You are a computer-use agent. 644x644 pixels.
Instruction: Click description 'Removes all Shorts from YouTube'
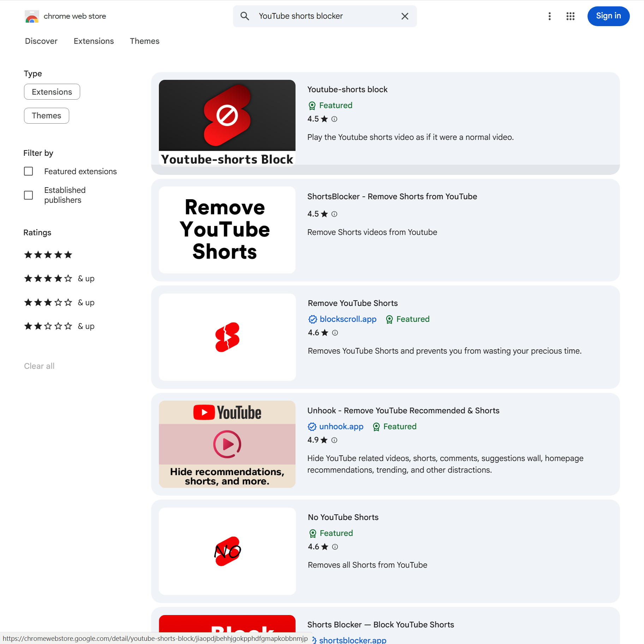pos(368,565)
